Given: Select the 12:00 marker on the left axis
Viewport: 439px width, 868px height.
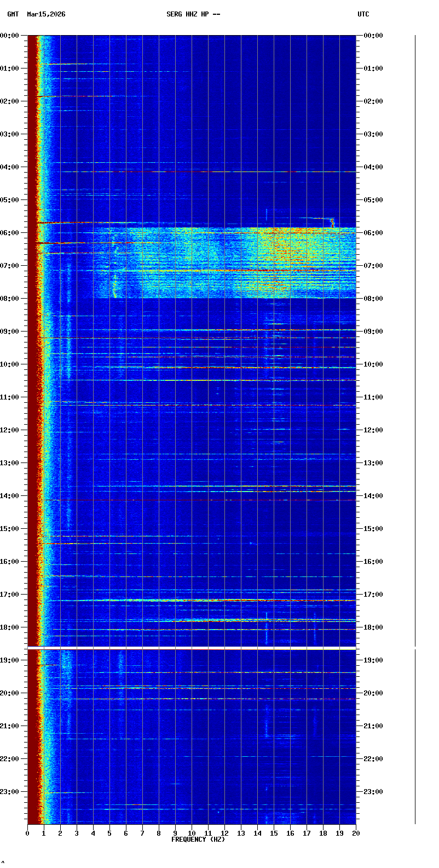Looking at the screenshot, I should (x=10, y=430).
